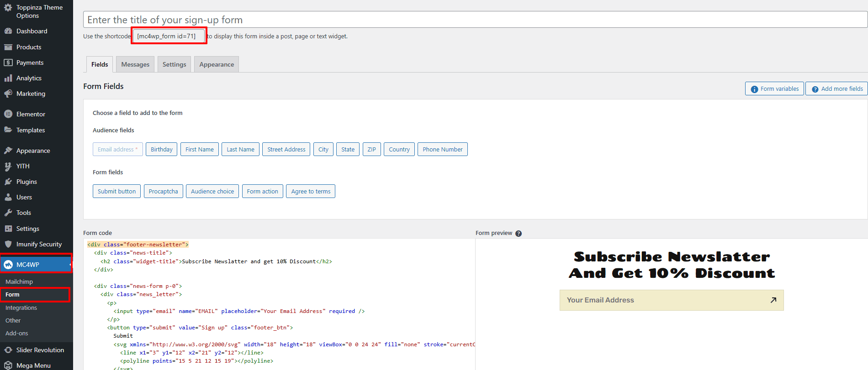
Task: Click the Your Email Address preview input
Action: click(672, 300)
